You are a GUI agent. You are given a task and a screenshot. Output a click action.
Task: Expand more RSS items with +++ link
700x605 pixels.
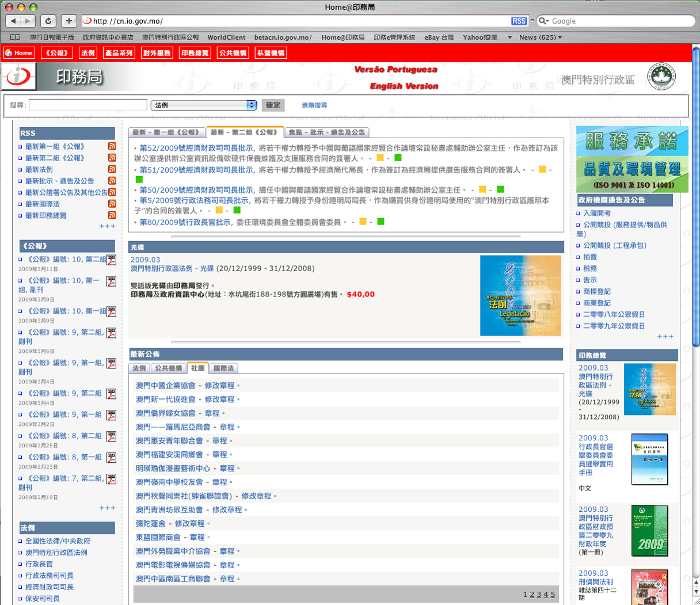click(107, 226)
